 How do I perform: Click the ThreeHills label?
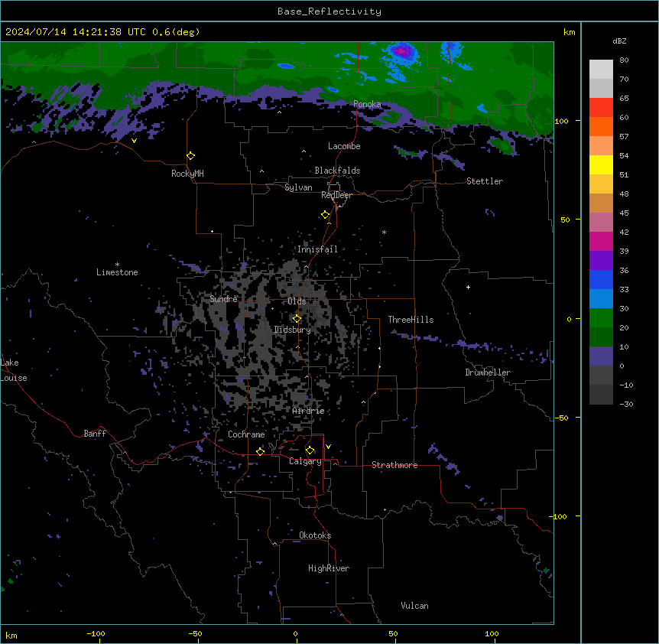[411, 320]
